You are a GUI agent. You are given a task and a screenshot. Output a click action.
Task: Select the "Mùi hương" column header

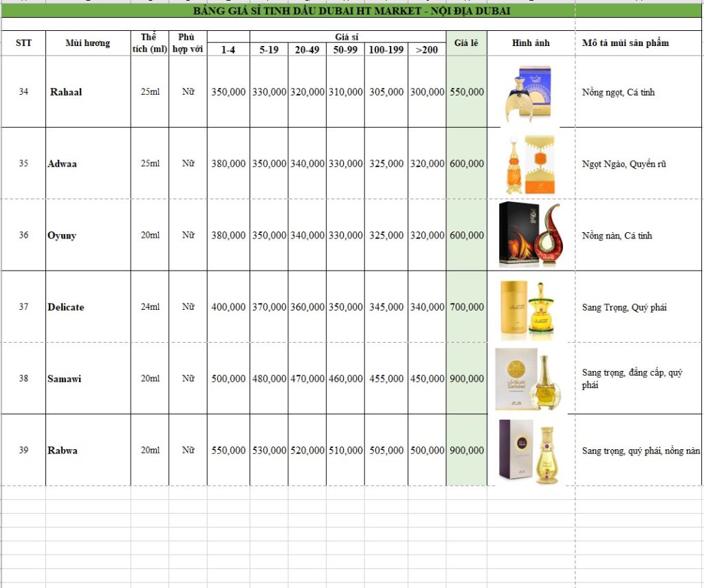[x=88, y=43]
